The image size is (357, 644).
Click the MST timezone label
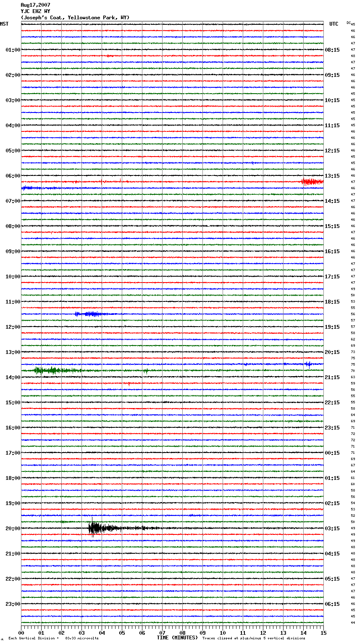[x=4, y=24]
